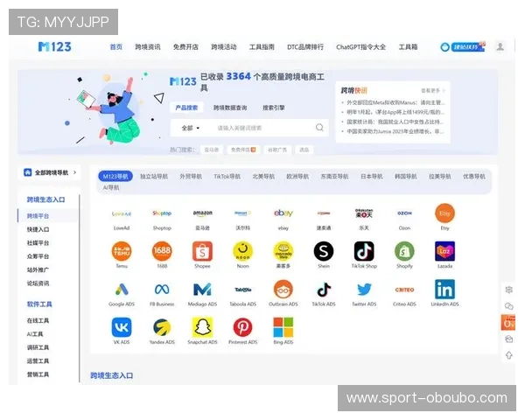Open the Rakuten 乐天 icon
The image size is (525, 420).
click(x=364, y=213)
